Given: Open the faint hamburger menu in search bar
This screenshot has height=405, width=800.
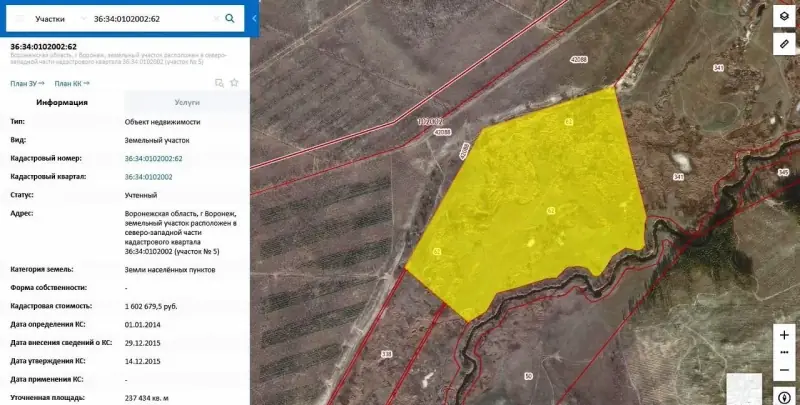Looking at the screenshot, I should 19,19.
